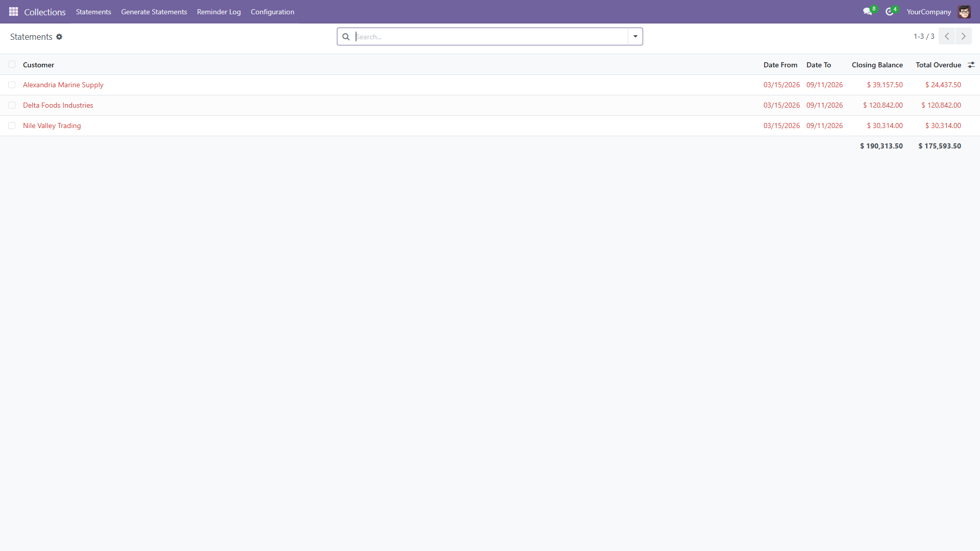980x551 pixels.
Task: Open the YourCompany company switcher
Action: point(928,12)
